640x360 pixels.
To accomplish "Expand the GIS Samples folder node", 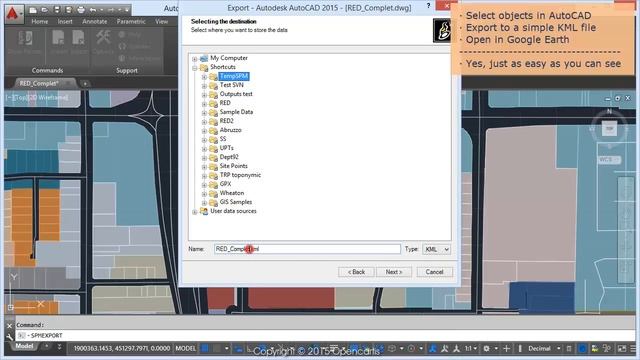I will point(204,203).
